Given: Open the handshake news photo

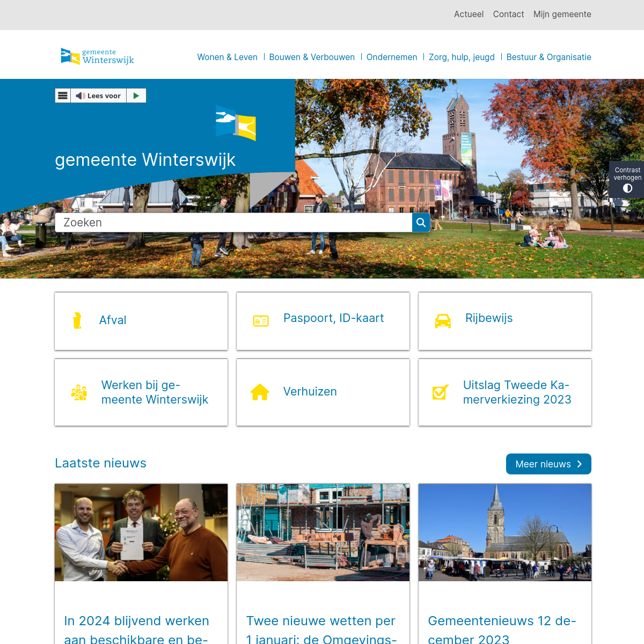Looking at the screenshot, I should tap(141, 532).
